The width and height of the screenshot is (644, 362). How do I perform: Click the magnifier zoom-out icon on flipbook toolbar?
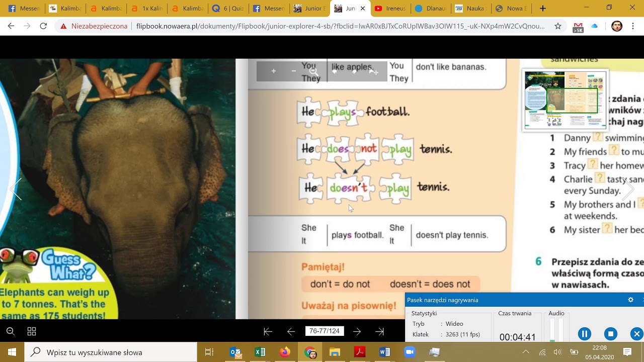[314, 71]
